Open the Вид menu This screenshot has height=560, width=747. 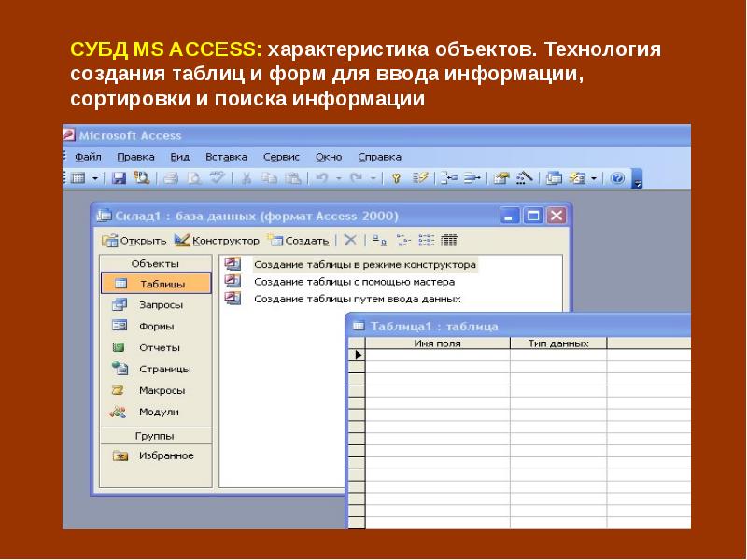[179, 157]
